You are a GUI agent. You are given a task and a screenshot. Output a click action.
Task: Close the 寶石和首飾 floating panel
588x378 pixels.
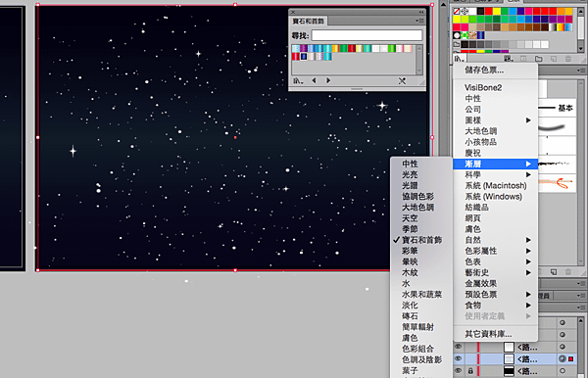point(293,13)
